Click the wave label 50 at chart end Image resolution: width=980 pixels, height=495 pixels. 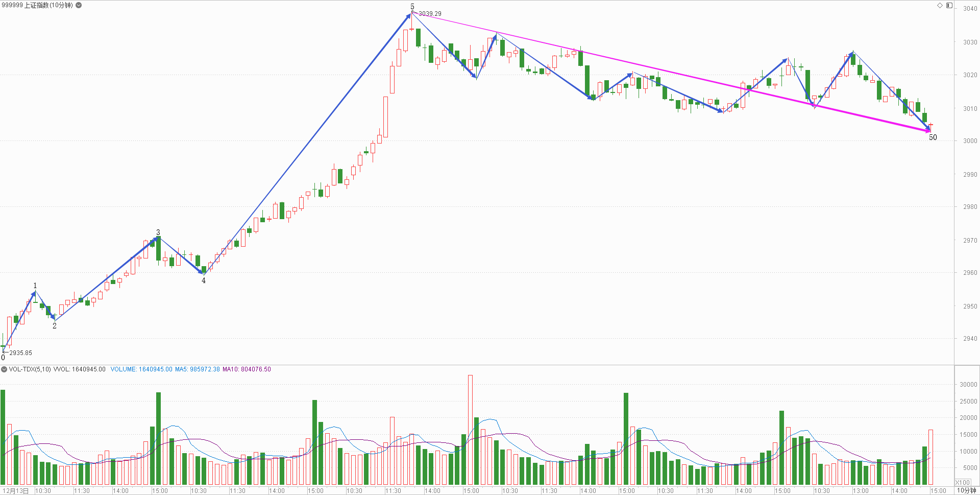tap(933, 137)
